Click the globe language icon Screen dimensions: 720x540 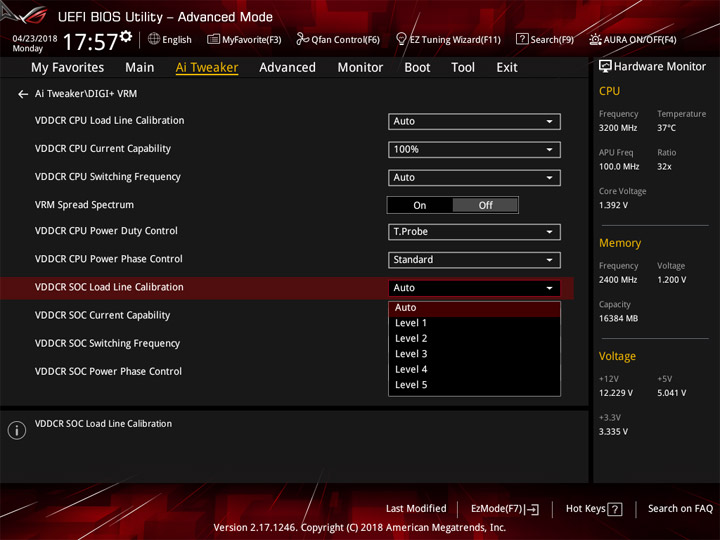[154, 39]
